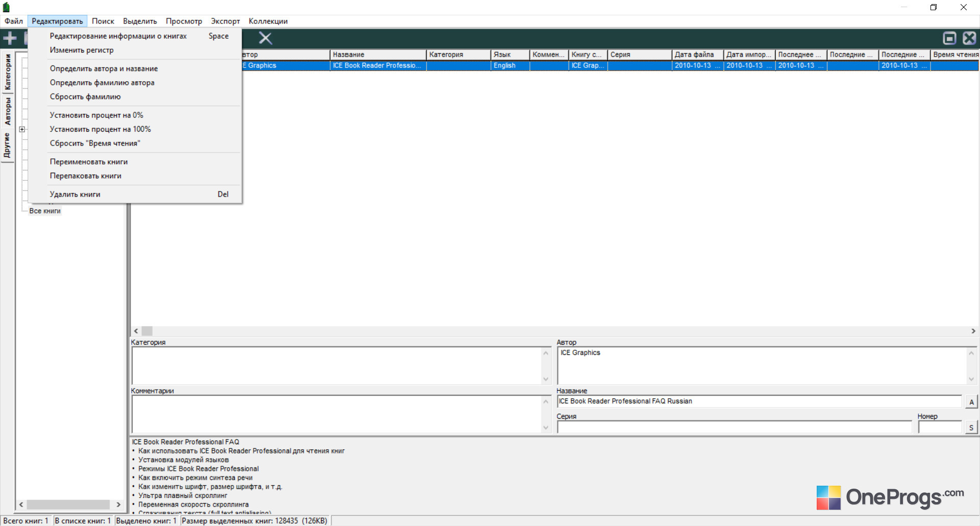Open the Файл menu
Viewport: 980px width, 526px height.
coord(14,21)
